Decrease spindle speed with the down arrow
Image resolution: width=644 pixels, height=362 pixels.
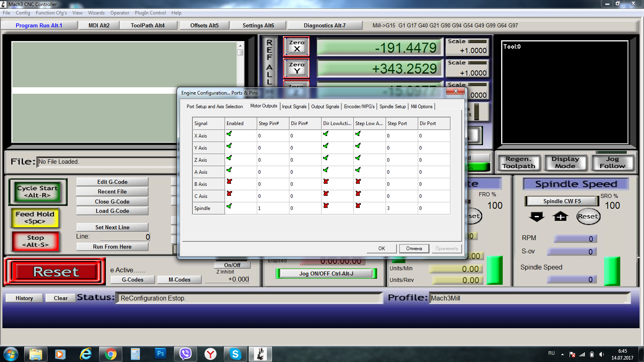point(537,217)
